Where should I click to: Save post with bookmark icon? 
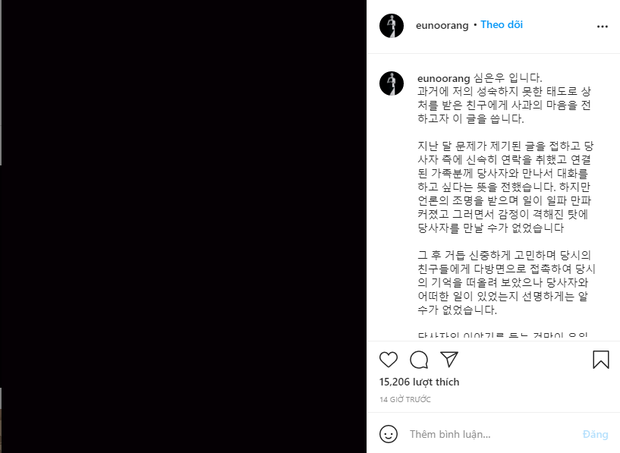point(601,360)
